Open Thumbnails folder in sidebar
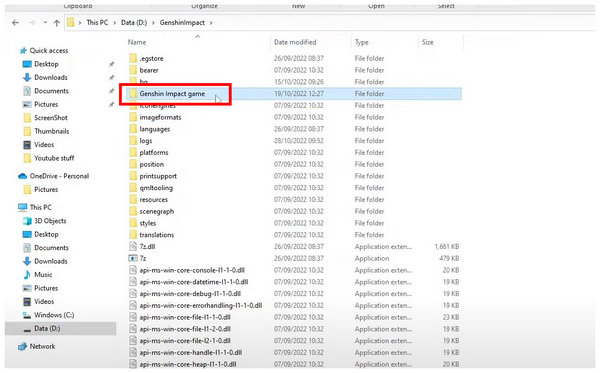 [47, 131]
